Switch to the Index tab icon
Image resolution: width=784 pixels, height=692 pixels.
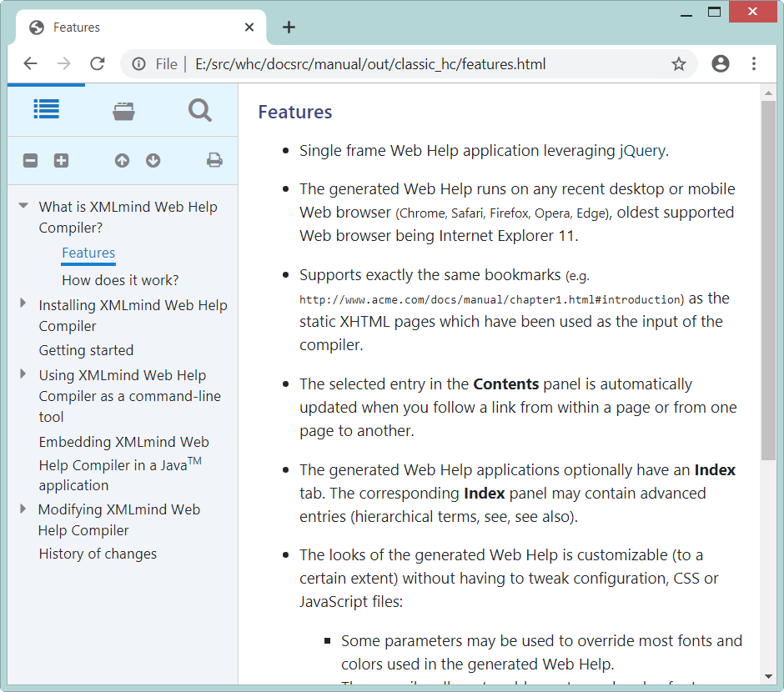coord(123,111)
